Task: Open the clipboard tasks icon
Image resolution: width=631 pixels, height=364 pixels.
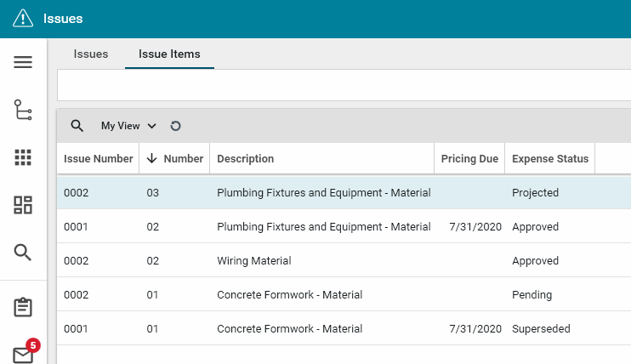Action: pyautogui.click(x=23, y=307)
